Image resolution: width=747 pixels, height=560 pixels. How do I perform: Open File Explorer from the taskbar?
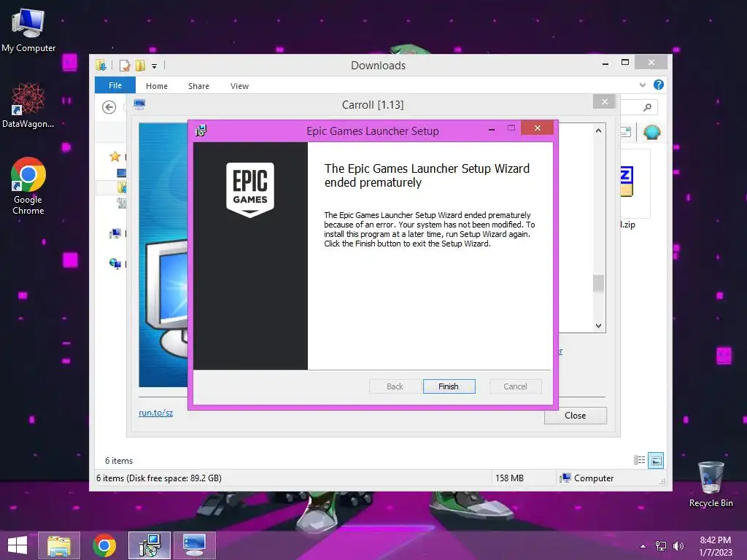(59, 545)
